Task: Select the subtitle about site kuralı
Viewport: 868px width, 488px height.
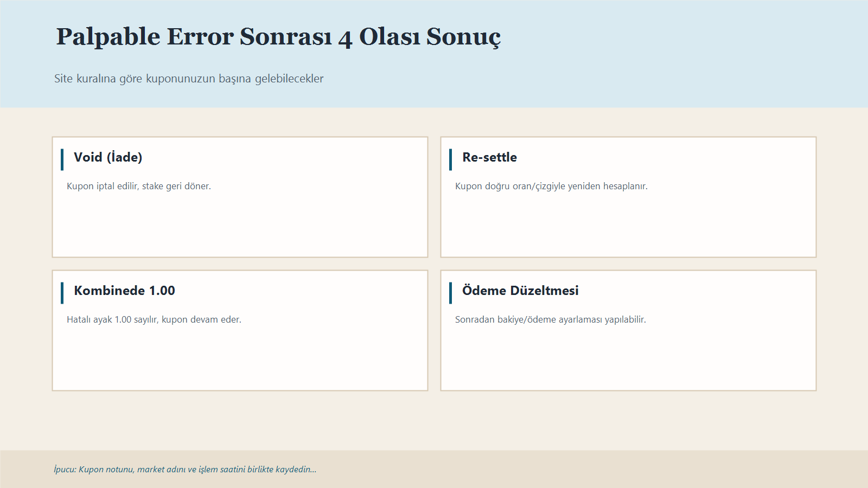Action: coord(188,79)
